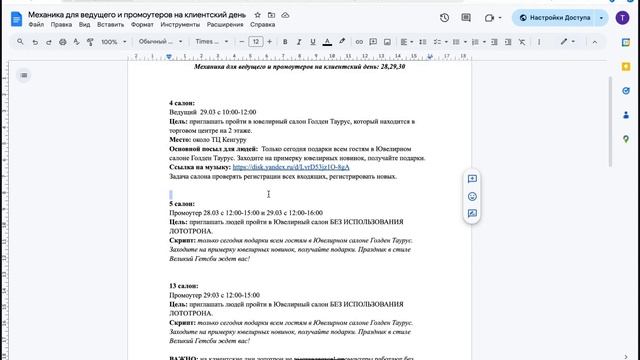The width and height of the screenshot is (640, 360).
Task: Open checklist options dropdown
Action: [440, 42]
